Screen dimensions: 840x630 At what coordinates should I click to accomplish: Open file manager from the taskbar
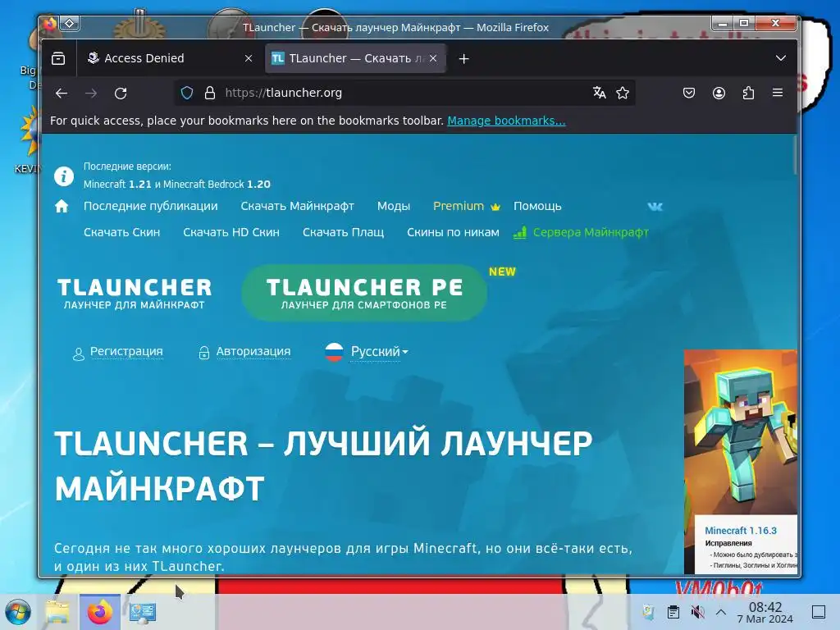click(57, 612)
